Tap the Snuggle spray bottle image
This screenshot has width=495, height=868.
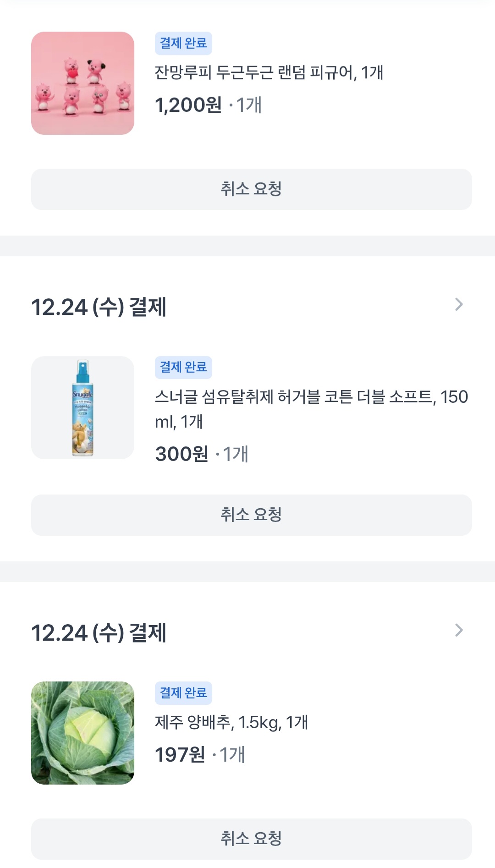point(82,407)
